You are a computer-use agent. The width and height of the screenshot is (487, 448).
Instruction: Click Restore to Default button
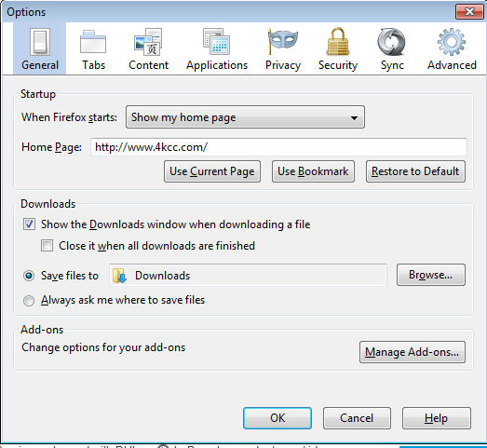415,171
